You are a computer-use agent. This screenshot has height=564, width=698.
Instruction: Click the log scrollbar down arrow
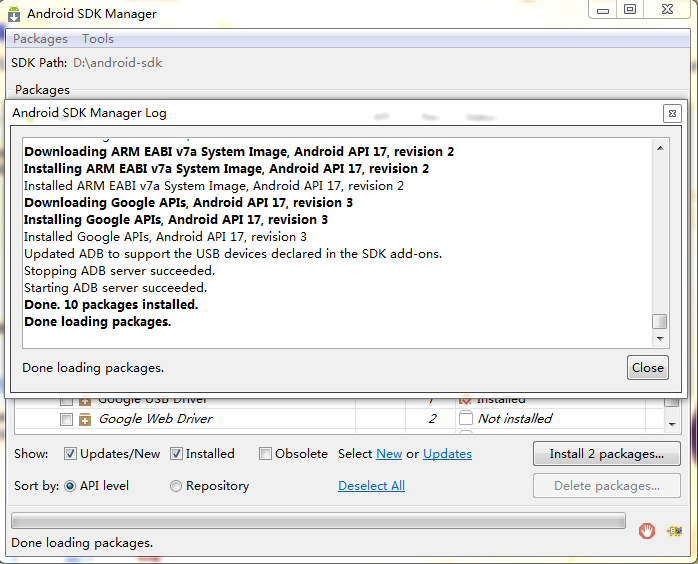click(660, 339)
